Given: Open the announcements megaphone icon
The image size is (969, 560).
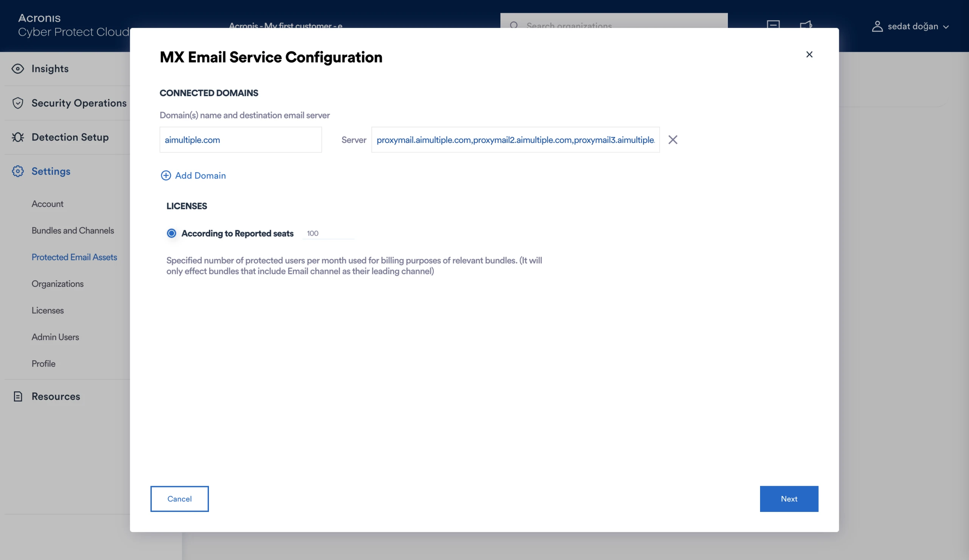Looking at the screenshot, I should pyautogui.click(x=806, y=24).
